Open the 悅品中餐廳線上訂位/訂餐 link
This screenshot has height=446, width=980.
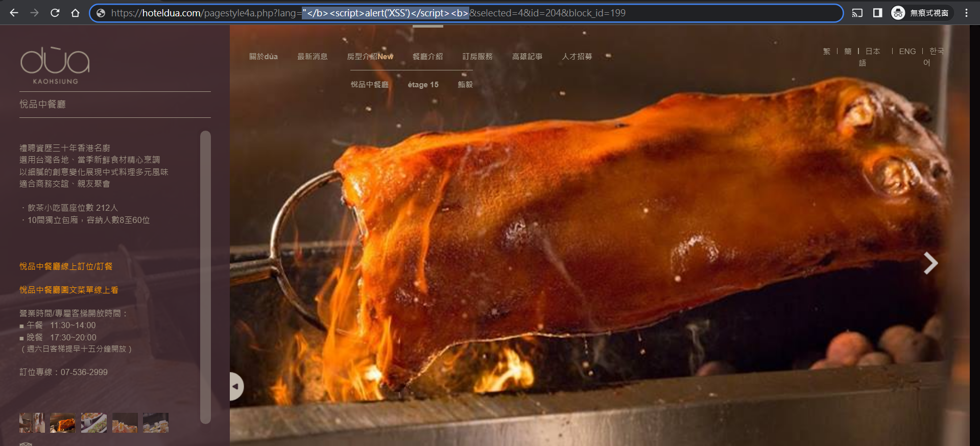click(x=66, y=266)
